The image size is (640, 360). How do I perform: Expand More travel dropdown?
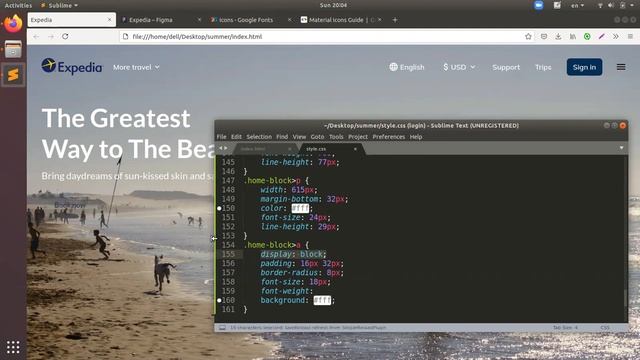pos(136,67)
